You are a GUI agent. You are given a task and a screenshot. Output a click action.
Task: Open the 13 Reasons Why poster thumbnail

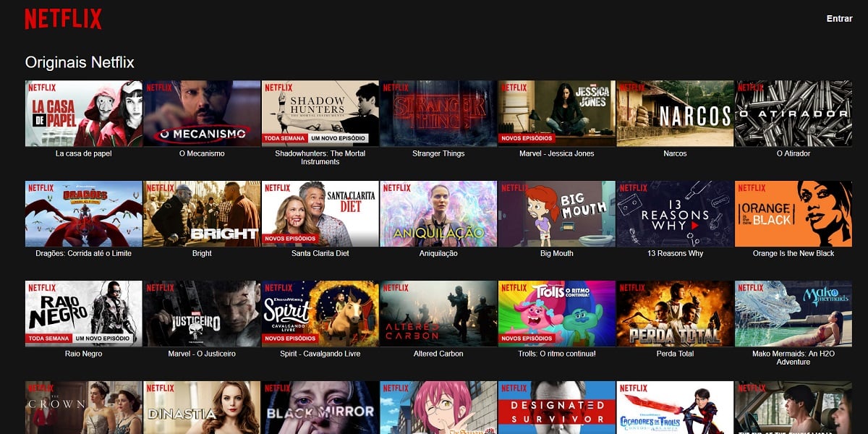pos(675,214)
